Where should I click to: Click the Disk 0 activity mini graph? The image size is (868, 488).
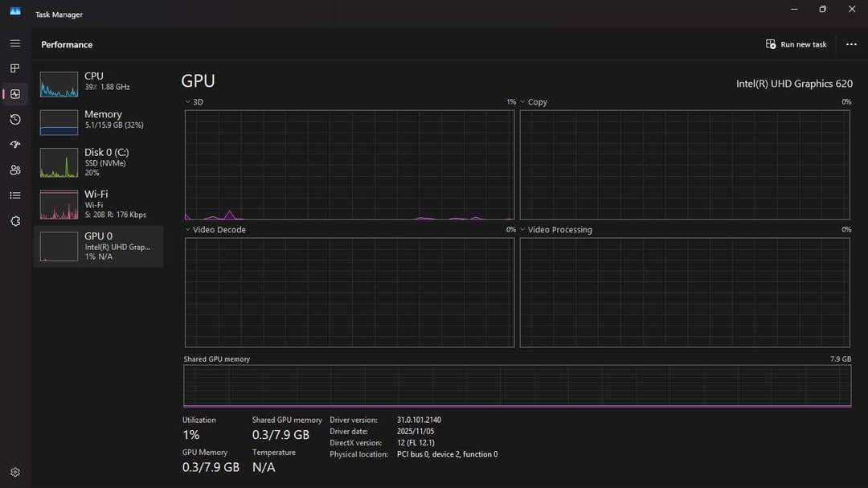[x=59, y=162]
